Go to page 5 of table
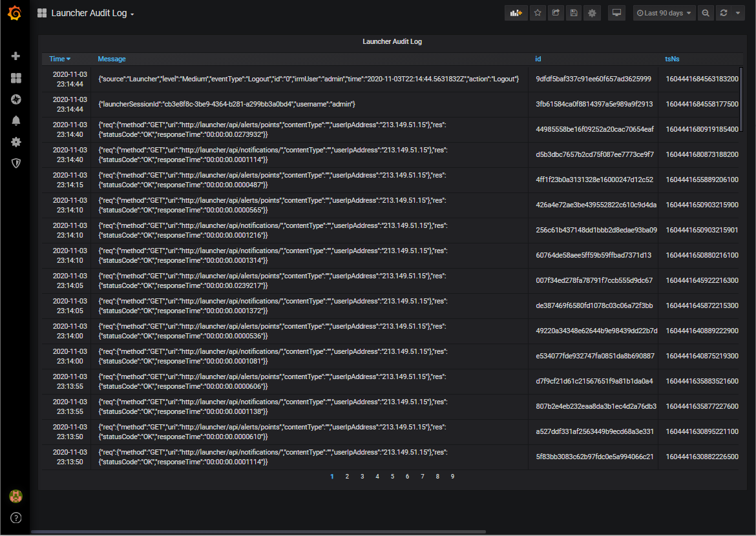Screen dimensions: 756x536 coord(392,476)
